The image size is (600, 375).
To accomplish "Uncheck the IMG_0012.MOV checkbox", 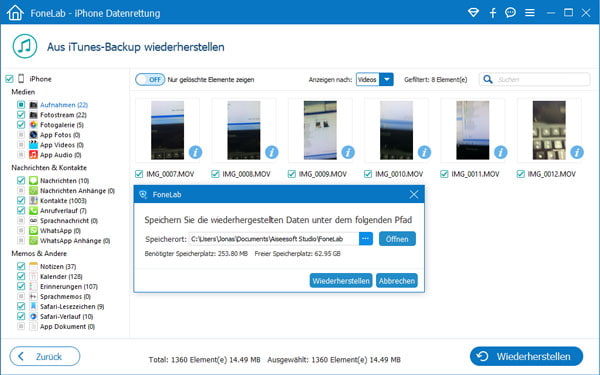I will click(520, 174).
